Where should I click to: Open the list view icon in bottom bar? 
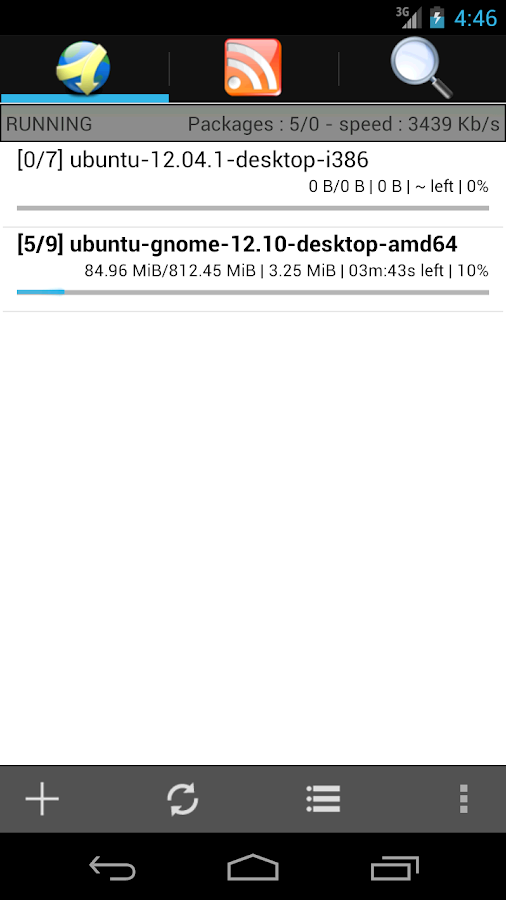coord(323,798)
